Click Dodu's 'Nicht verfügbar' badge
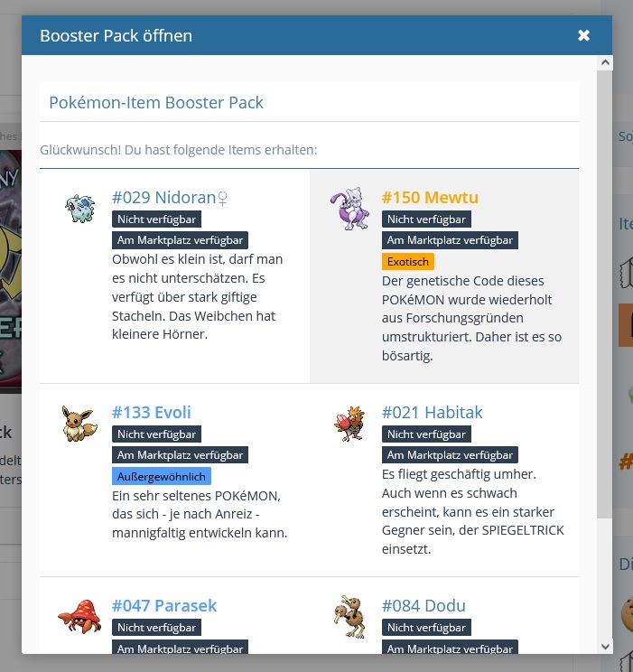The image size is (633, 672). pyautogui.click(x=426, y=628)
